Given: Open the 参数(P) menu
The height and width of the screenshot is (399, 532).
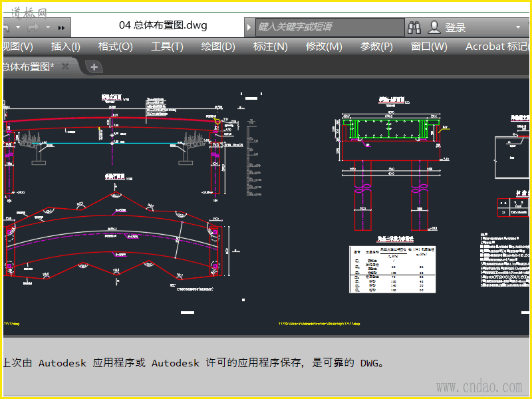Looking at the screenshot, I should pyautogui.click(x=376, y=47).
